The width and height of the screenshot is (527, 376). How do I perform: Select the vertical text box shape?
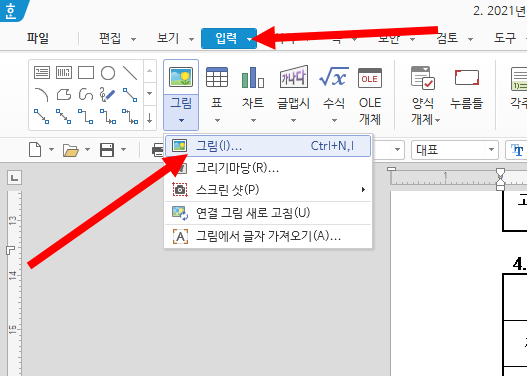[64, 73]
